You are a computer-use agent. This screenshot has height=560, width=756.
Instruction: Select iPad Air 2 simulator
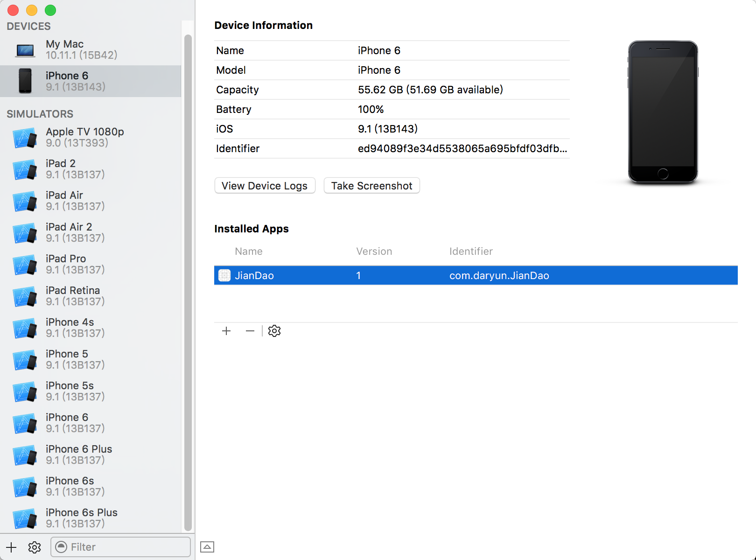[x=91, y=232]
